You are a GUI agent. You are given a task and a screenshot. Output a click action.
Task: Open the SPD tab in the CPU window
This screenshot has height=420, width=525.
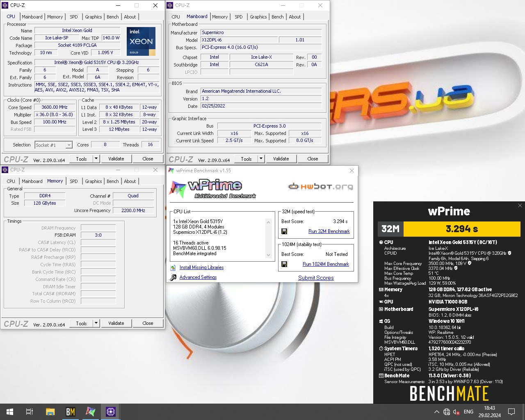click(74, 17)
